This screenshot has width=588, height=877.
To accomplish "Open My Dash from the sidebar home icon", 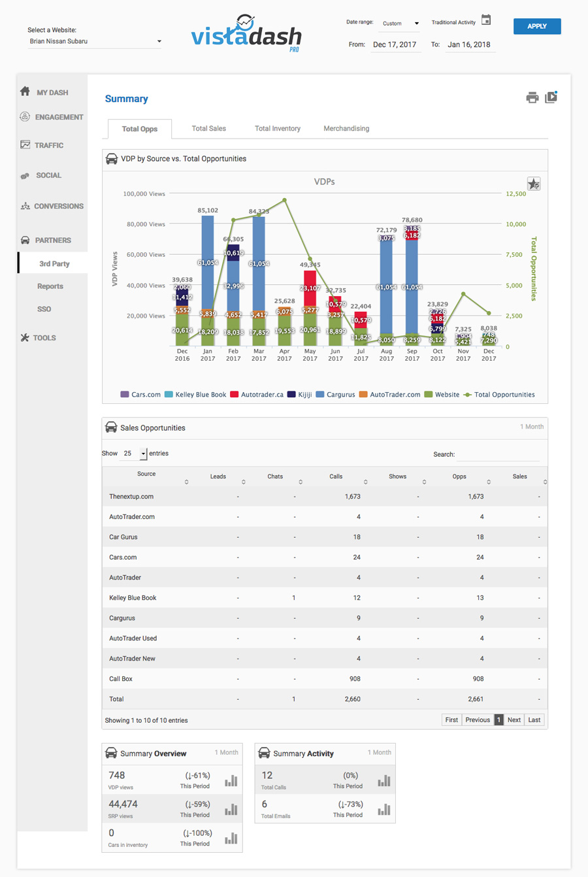I will point(25,91).
